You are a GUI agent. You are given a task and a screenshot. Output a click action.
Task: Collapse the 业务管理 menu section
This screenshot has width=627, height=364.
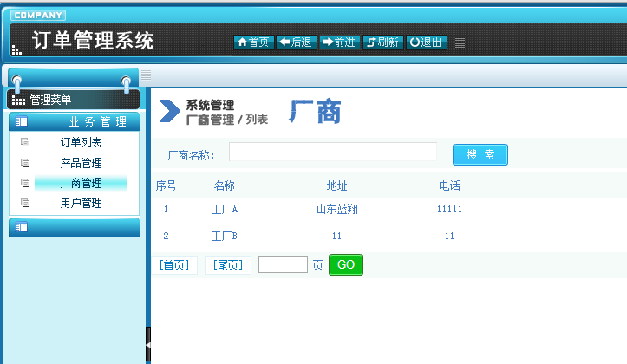tap(74, 121)
